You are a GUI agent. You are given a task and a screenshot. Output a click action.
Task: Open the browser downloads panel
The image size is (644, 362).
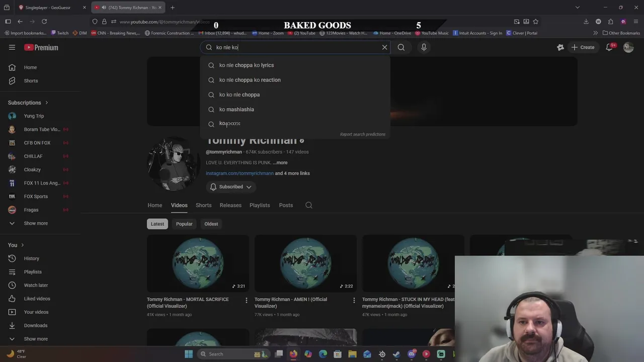[586, 22]
